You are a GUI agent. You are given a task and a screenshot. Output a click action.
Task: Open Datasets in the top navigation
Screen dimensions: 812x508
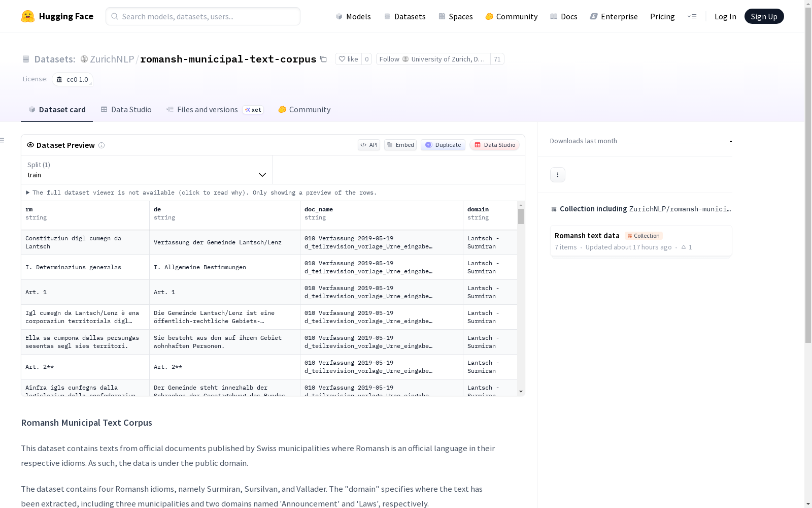pos(404,16)
